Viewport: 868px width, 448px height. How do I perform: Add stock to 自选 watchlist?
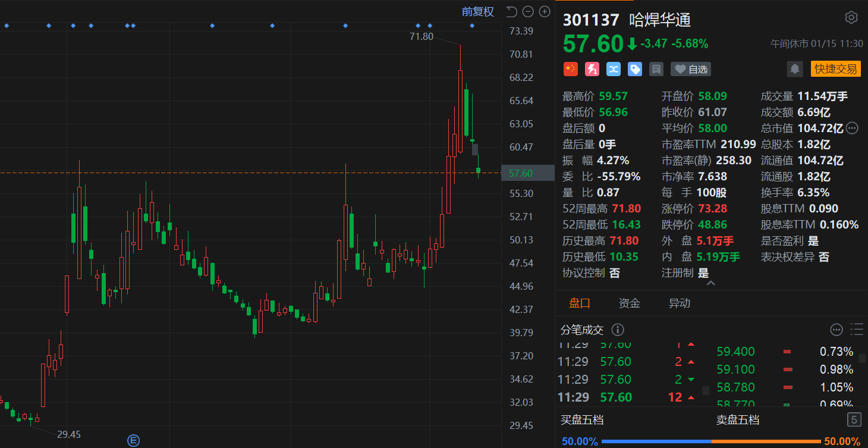(x=691, y=69)
